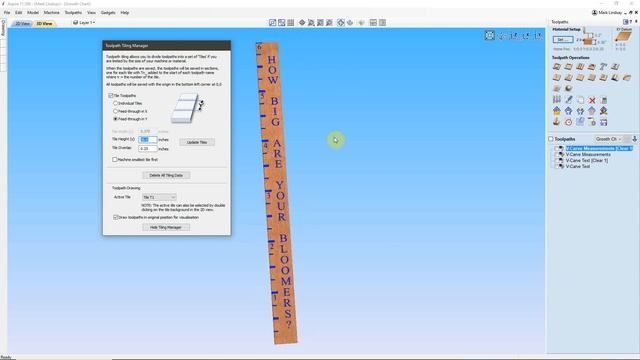
Task: Open the Help menu
Action: 125,13
